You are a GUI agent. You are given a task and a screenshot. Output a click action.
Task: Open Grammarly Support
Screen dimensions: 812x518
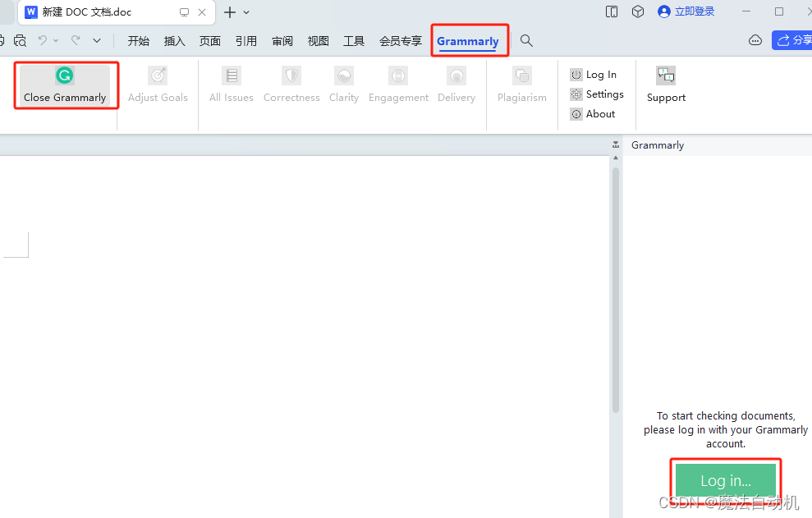pyautogui.click(x=666, y=85)
